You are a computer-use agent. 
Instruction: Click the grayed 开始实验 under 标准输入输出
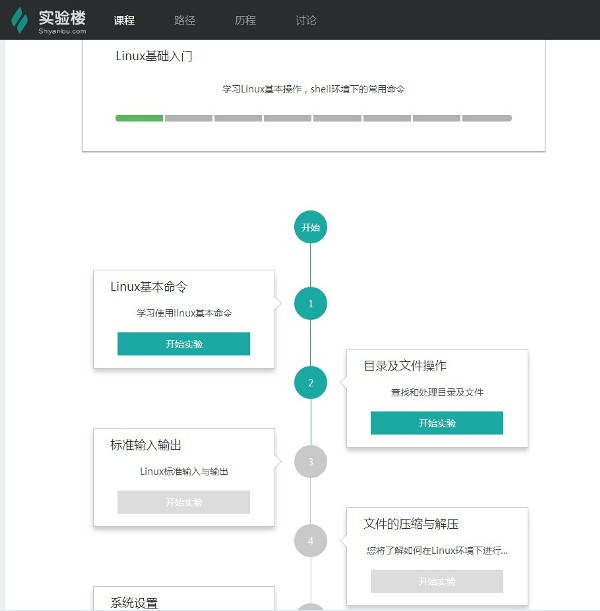pos(183,502)
